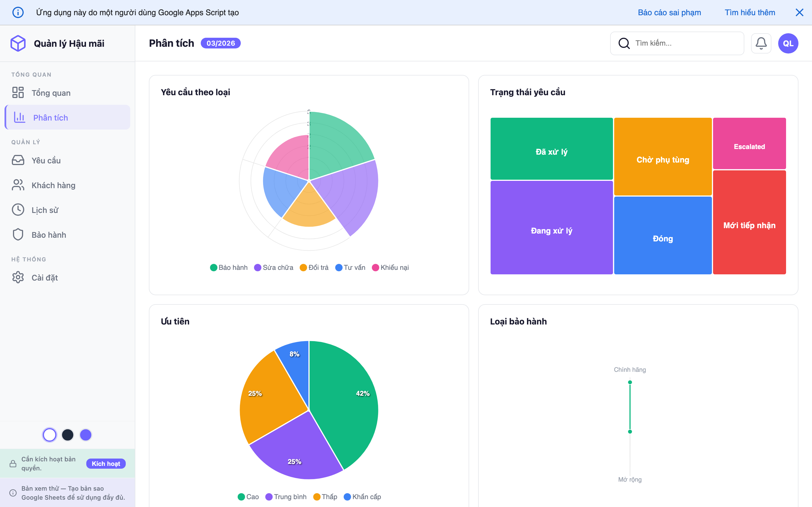
Task: Open Báo cáo sai phạm link
Action: 669,12
